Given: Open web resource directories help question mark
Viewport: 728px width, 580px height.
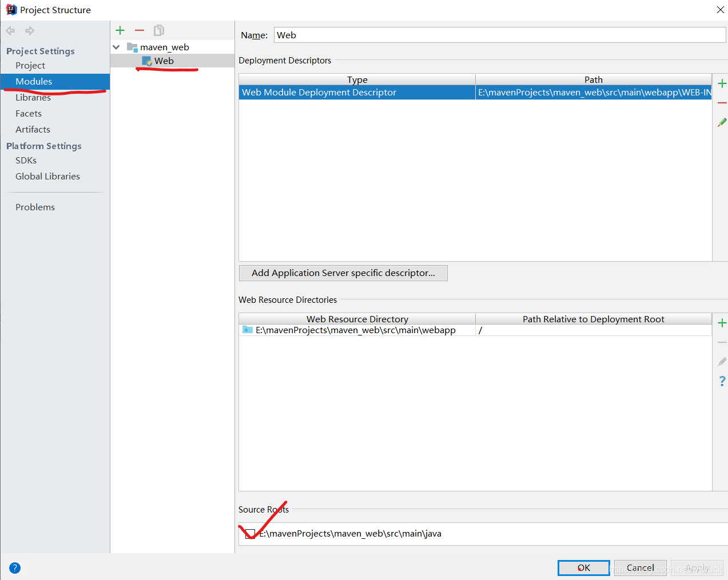Looking at the screenshot, I should [722, 381].
